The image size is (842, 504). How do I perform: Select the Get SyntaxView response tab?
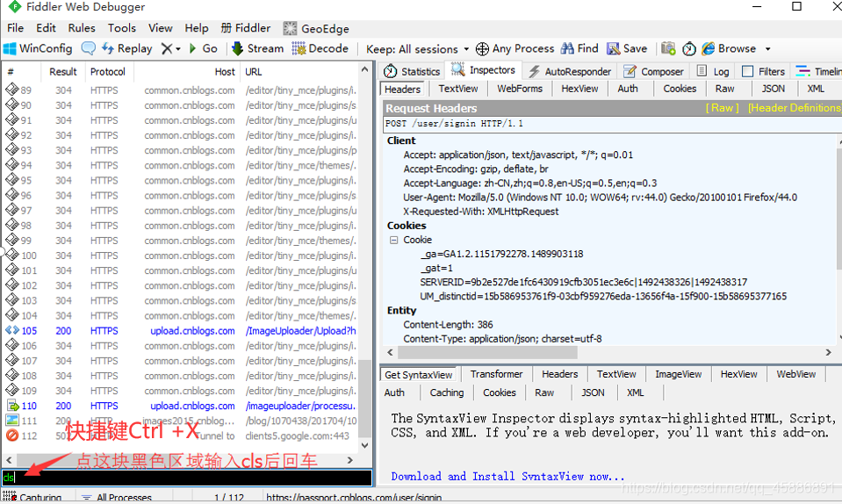pyautogui.click(x=418, y=375)
